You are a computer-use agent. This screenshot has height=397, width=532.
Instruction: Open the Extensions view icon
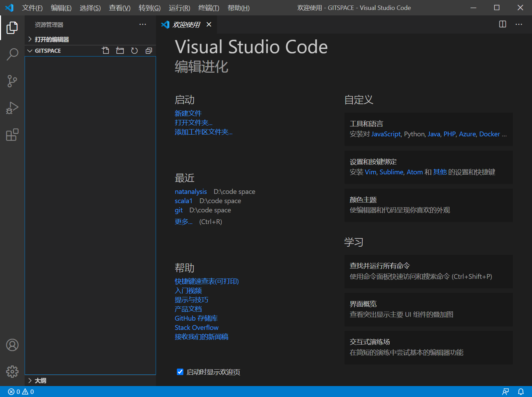[12, 135]
